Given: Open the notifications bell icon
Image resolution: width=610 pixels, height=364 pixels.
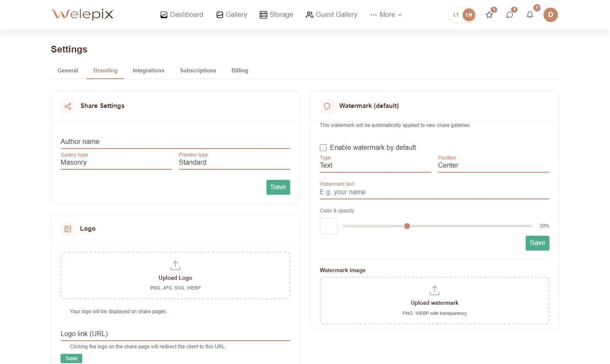Looking at the screenshot, I should [530, 15].
